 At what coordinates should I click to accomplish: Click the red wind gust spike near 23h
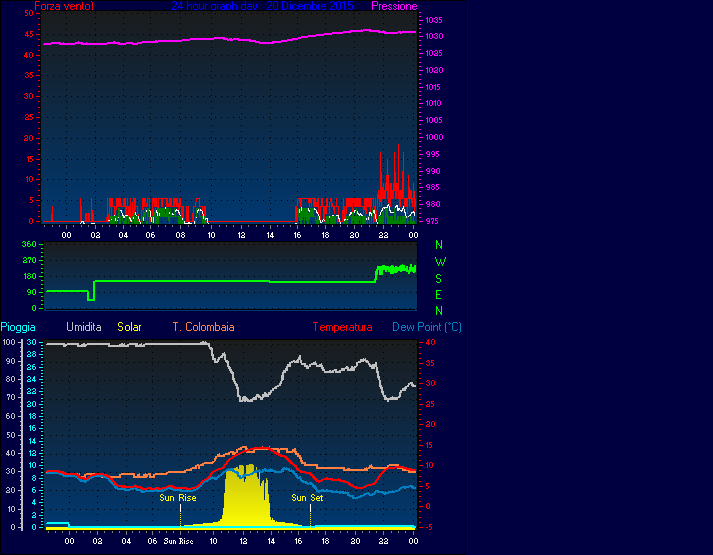click(x=398, y=173)
